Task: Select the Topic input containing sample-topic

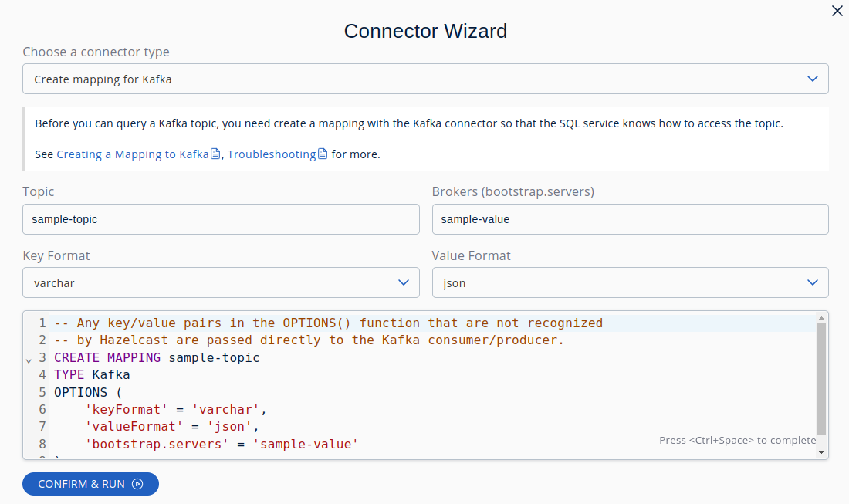Action: [x=221, y=219]
